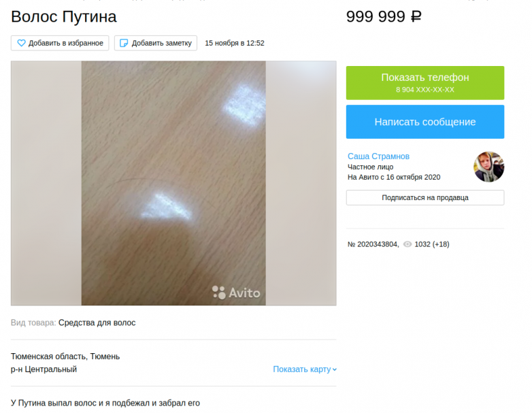Screen dimensions: 532x413
Task: Open the main listing photo of hair
Action: [173, 183]
